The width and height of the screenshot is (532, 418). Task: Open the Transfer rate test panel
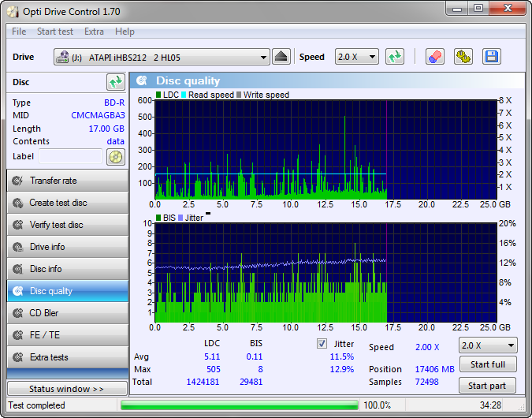point(68,181)
